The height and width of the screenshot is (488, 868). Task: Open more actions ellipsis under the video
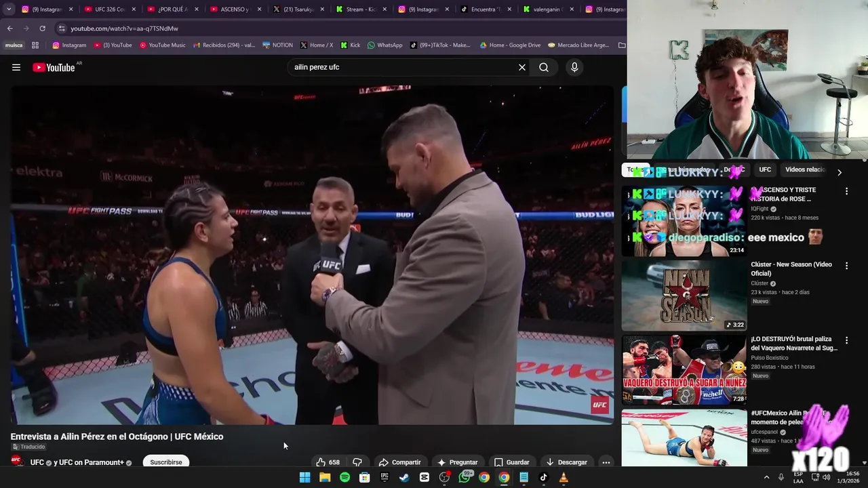(606, 462)
